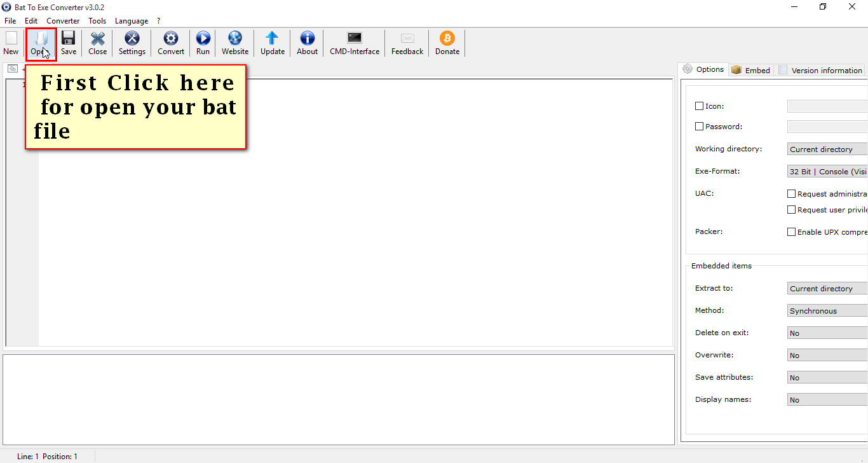Click the "Delete on exit:" label
Screen dimensions: 868x463
coord(722,333)
